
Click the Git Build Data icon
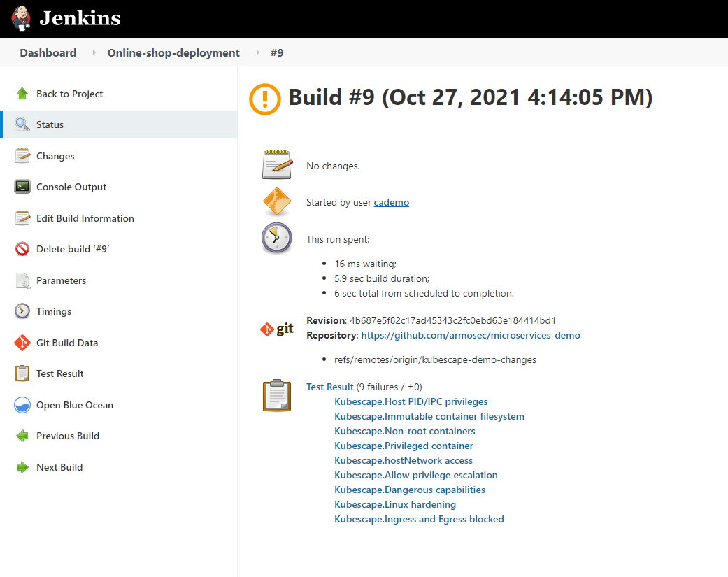pos(22,343)
